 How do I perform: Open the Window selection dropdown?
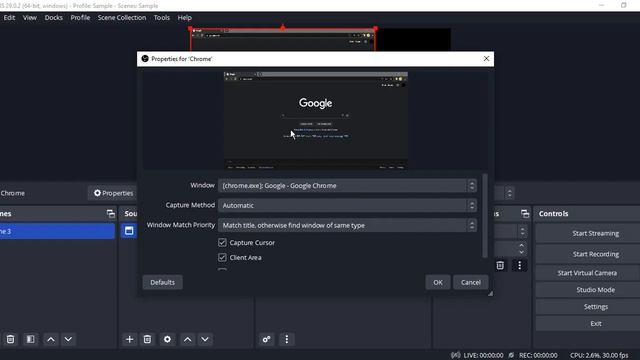point(347,185)
